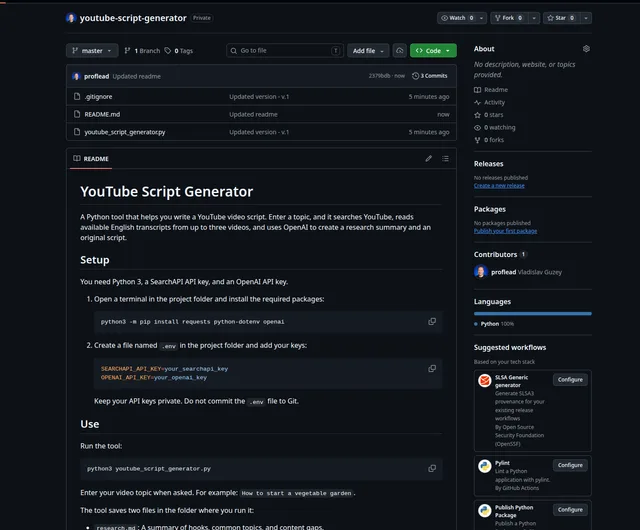Open the green Code dropdown button

433,51
